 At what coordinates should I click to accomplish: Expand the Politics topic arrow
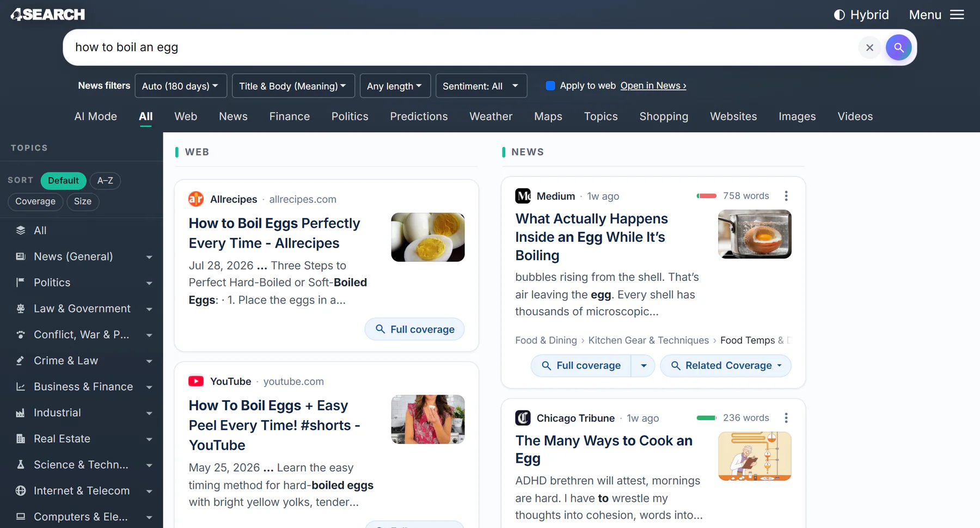click(x=149, y=283)
